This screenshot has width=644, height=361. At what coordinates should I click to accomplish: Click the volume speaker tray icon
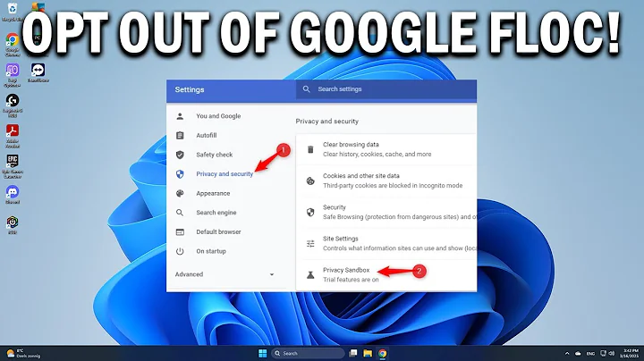[x=612, y=353]
